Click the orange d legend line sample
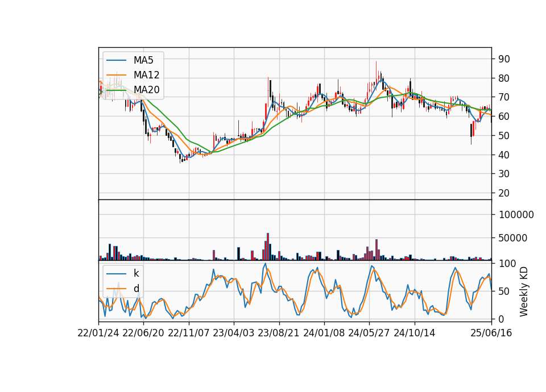 (116, 289)
